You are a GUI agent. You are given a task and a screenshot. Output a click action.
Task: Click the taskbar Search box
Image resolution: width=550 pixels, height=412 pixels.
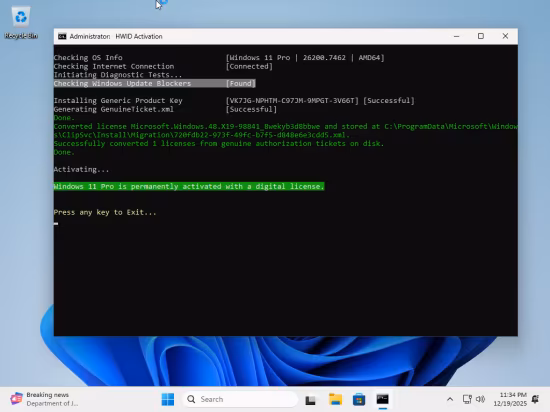click(x=240, y=399)
